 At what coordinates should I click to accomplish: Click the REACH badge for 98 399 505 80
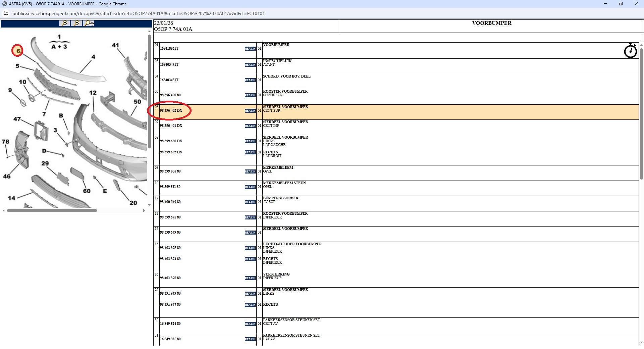point(250,171)
